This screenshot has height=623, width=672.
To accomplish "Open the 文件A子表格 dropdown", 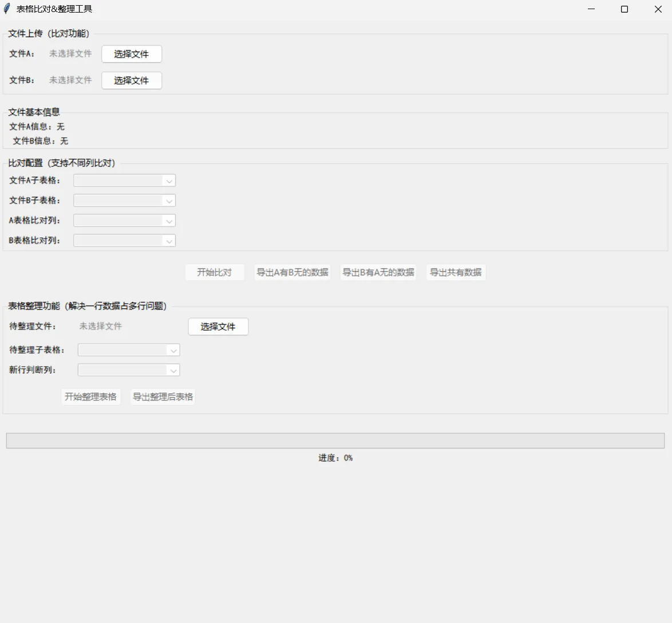I will pos(124,180).
